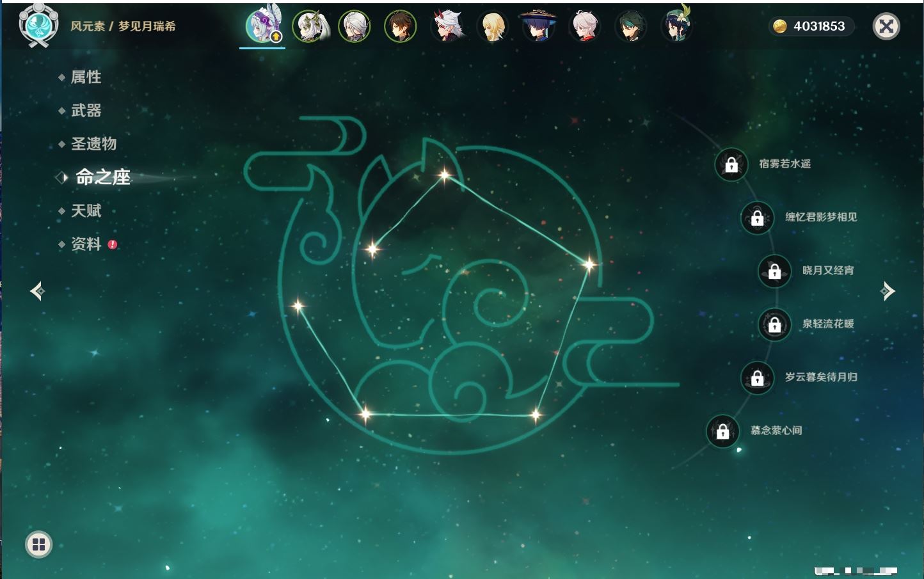Click the Anemo element emblem icon
Viewport: 924px width, 579px height.
(39, 25)
